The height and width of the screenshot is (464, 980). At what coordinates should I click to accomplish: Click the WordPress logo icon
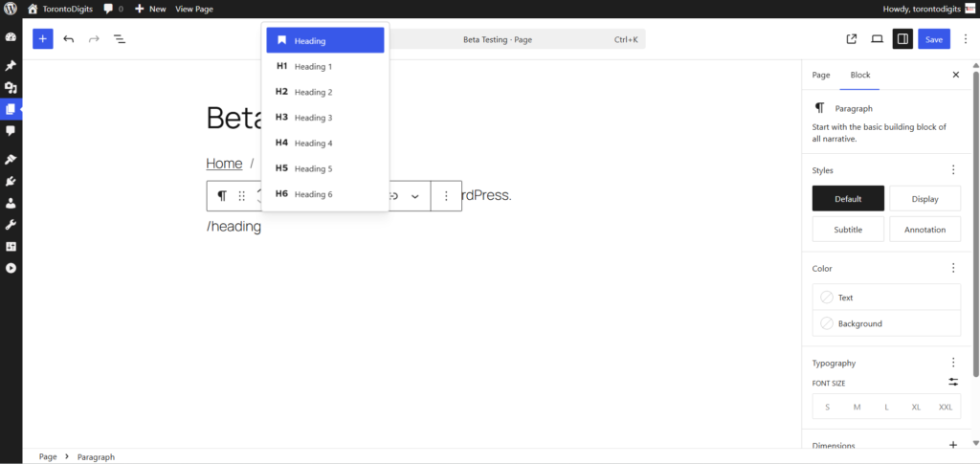pos(11,9)
